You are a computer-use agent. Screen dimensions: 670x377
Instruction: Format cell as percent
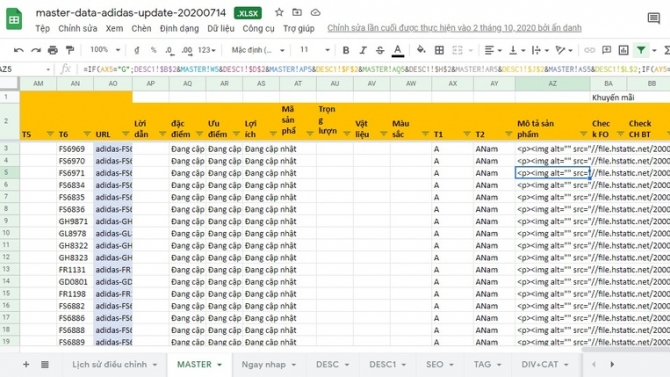(x=153, y=50)
